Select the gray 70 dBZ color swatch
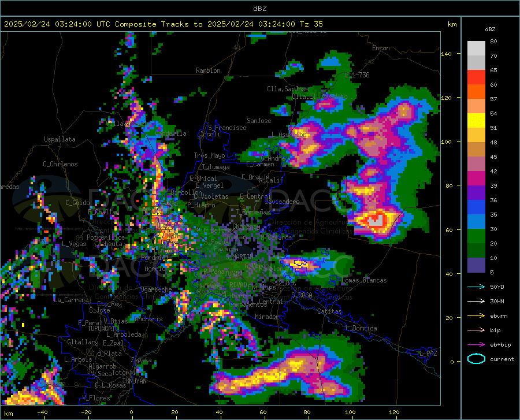This screenshot has width=520, height=420. point(476,49)
